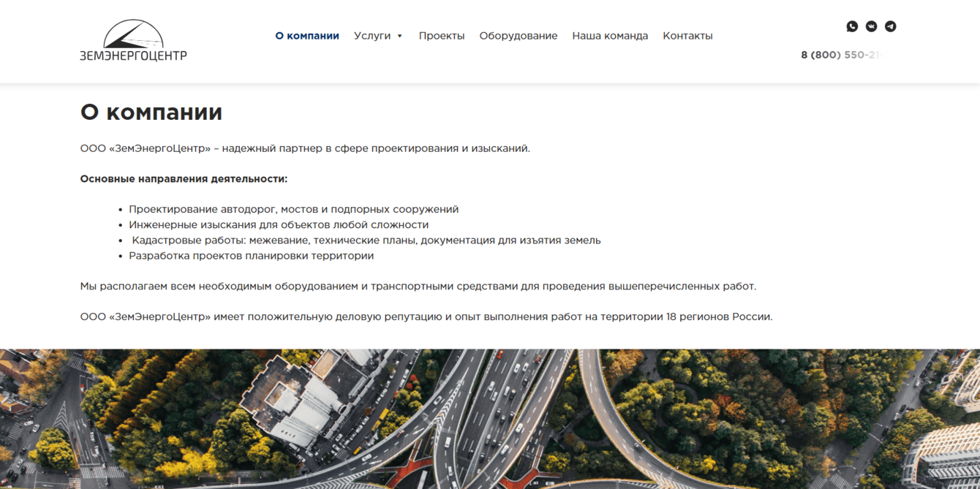Screen dimensions: 980x489
Task: Open the Оборудование page
Action: coord(519,35)
